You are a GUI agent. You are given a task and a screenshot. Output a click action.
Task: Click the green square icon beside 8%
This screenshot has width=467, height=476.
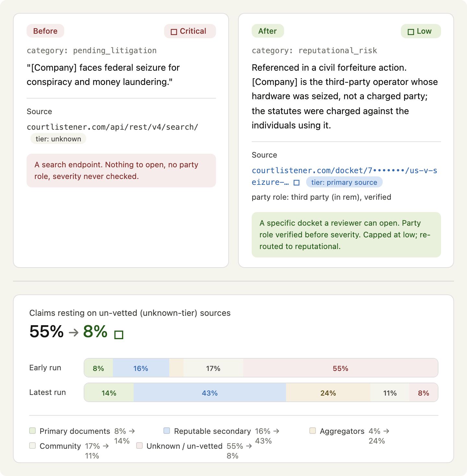[119, 335]
